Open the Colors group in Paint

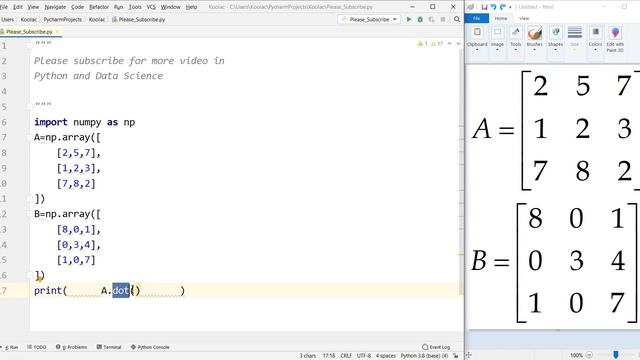pyautogui.click(x=595, y=39)
